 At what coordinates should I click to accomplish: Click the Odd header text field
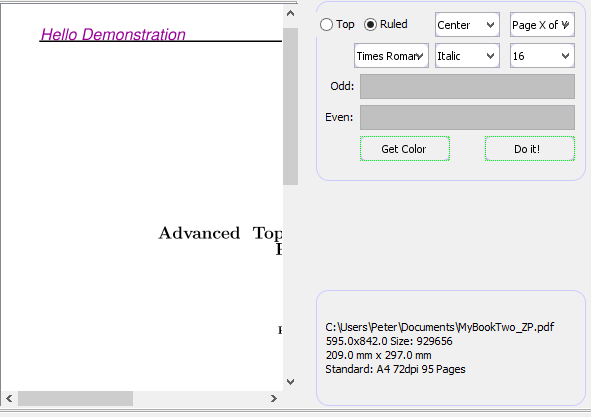(x=467, y=86)
